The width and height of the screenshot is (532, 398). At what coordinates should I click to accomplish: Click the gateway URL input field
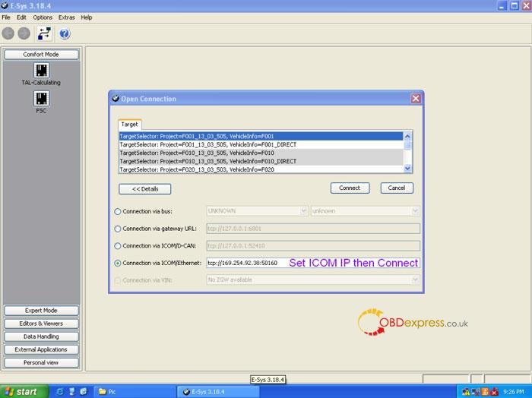click(x=313, y=229)
